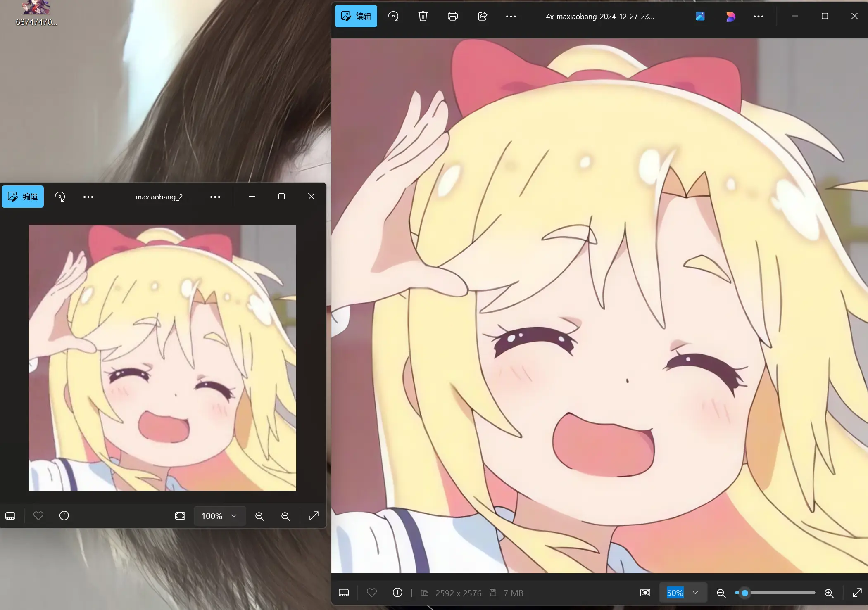This screenshot has width=868, height=610.
Task: Open the three-dot menu beside maxiaobang_2 title
Action: coord(215,197)
